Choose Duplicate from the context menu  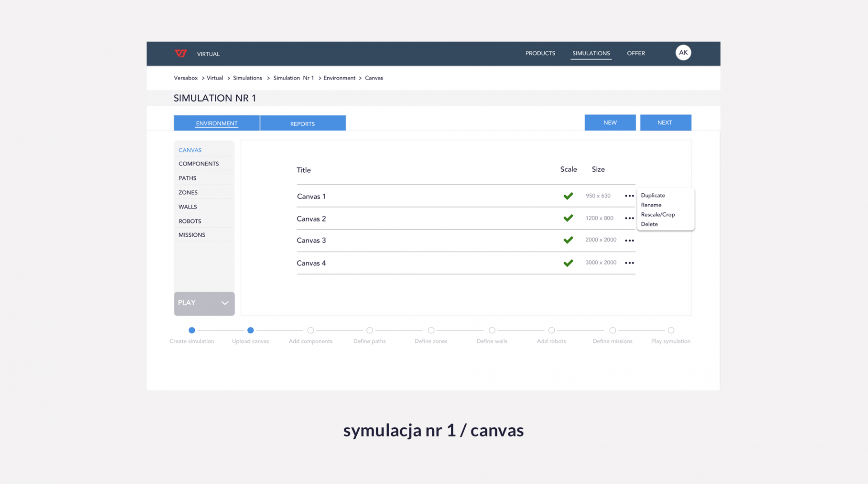tap(653, 196)
